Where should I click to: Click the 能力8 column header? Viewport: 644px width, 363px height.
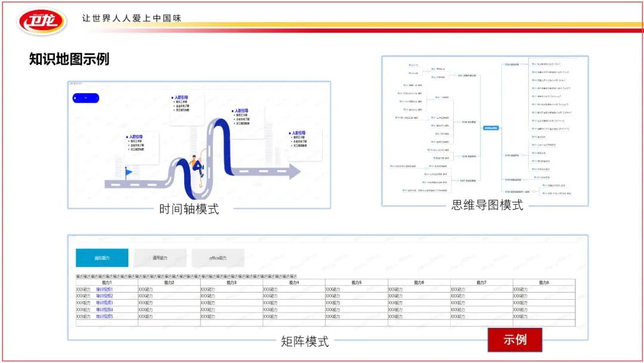click(544, 282)
